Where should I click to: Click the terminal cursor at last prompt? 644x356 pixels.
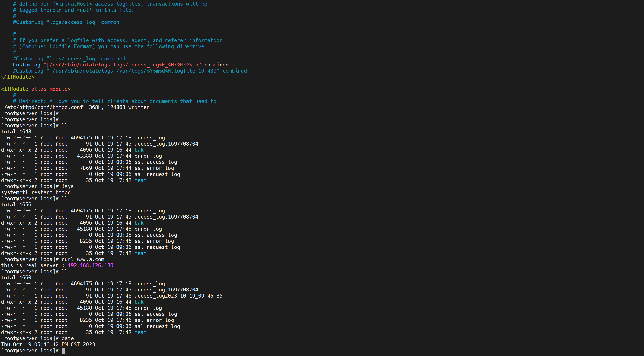coord(63,351)
